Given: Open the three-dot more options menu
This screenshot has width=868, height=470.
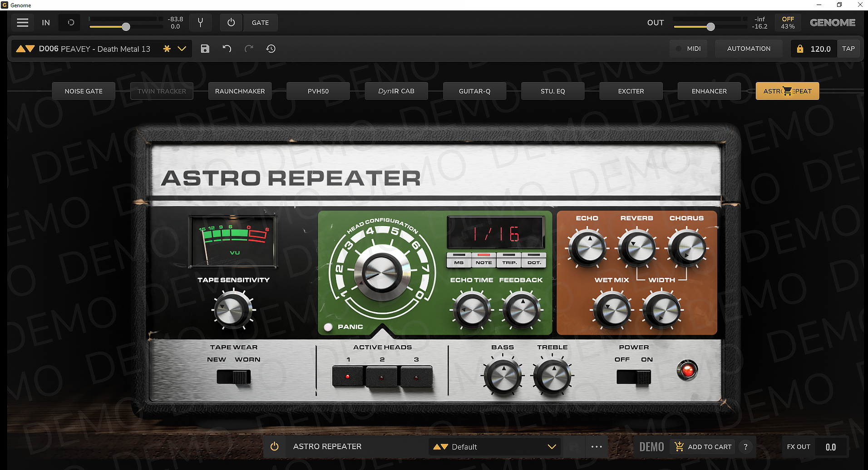Looking at the screenshot, I should [x=597, y=447].
